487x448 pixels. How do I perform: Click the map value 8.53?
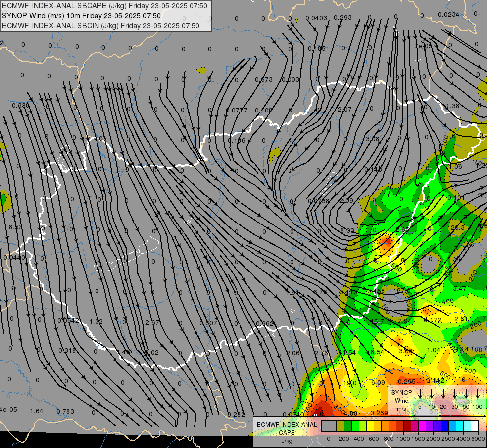[16, 227]
